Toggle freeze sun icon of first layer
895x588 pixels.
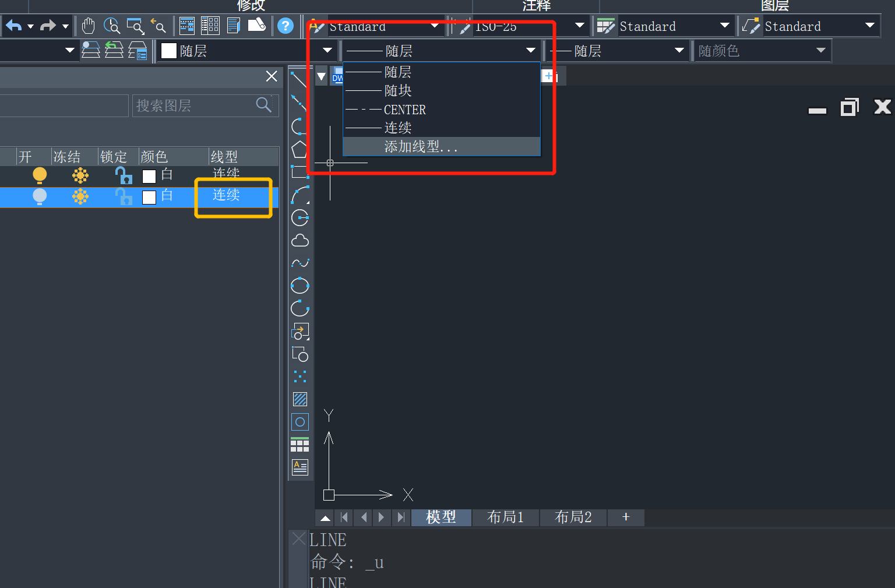[x=80, y=175]
